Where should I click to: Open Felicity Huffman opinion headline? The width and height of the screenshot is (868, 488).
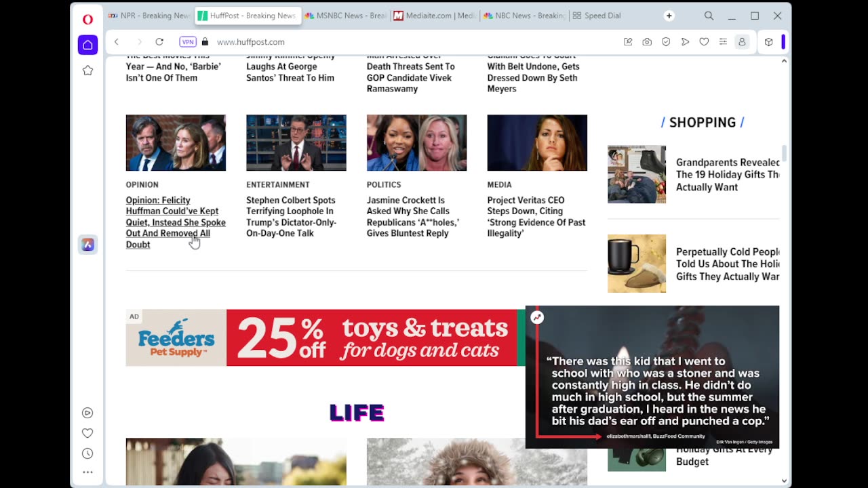[x=176, y=222]
